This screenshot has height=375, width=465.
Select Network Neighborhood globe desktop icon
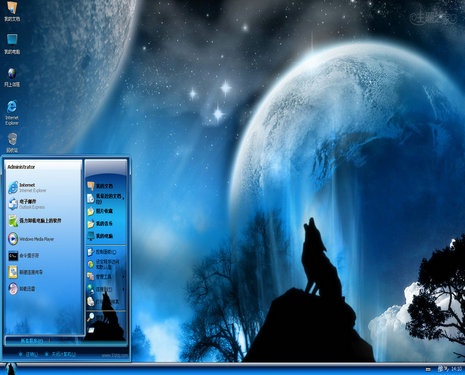tap(12, 77)
